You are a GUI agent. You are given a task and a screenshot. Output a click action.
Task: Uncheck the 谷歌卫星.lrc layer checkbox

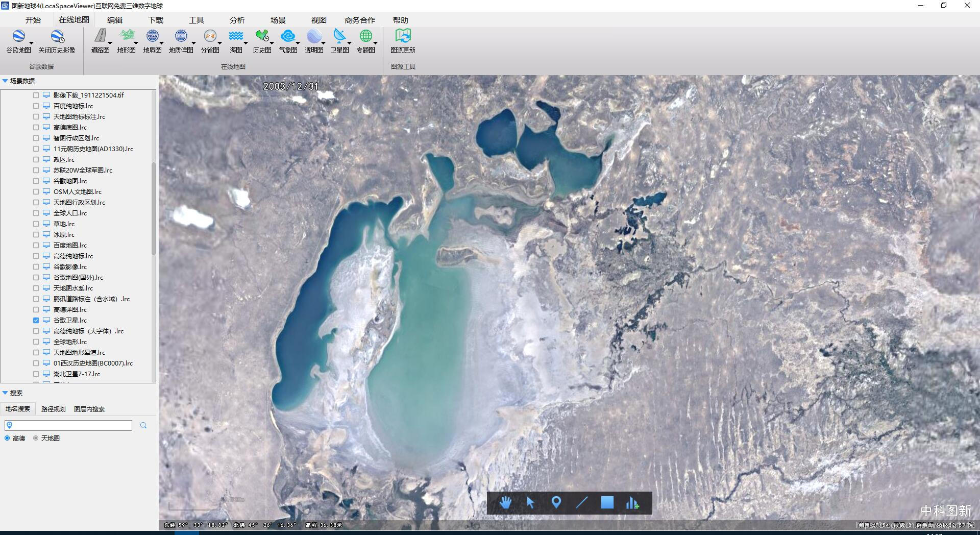point(36,320)
